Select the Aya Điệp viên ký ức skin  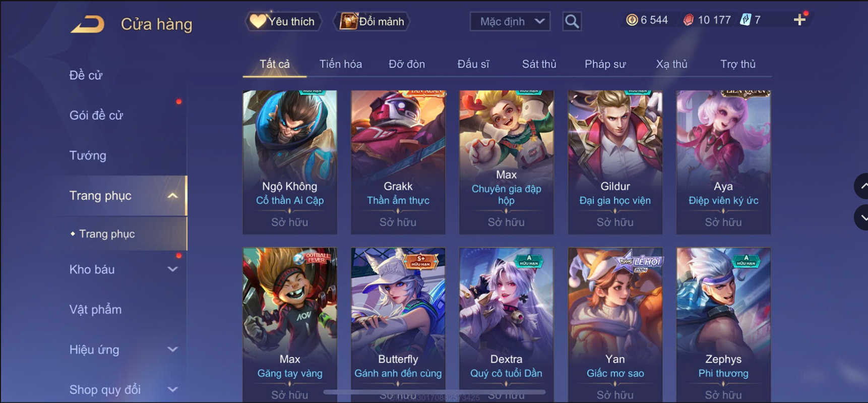(x=723, y=162)
